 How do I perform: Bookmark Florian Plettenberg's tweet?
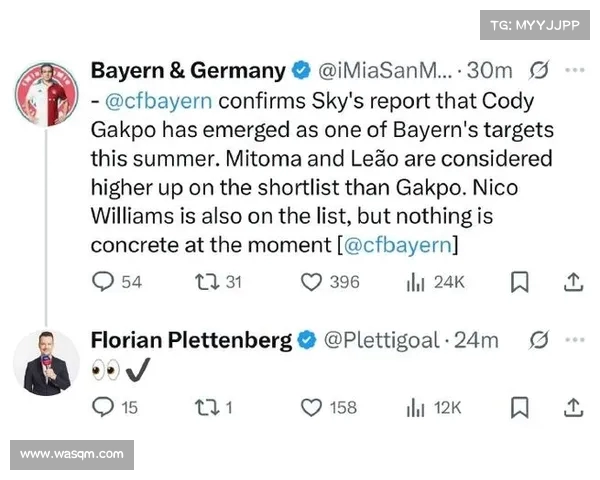pyautogui.click(x=519, y=407)
